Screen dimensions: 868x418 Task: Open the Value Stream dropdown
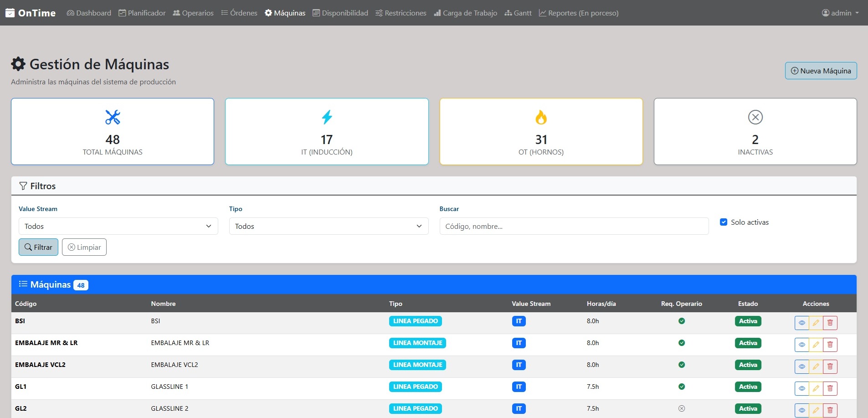click(118, 226)
